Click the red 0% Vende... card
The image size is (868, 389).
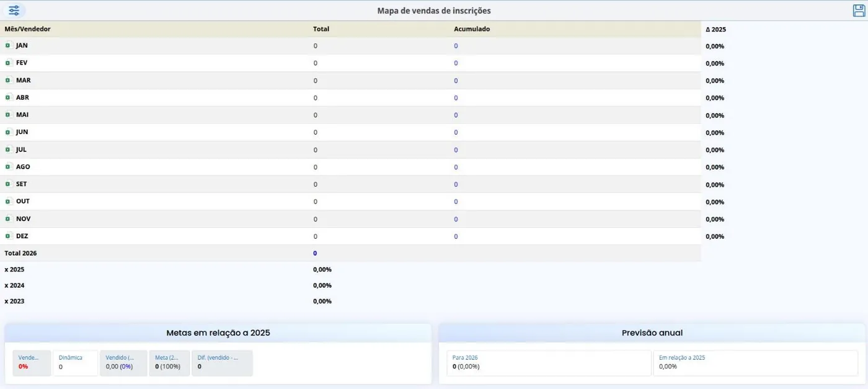32,363
